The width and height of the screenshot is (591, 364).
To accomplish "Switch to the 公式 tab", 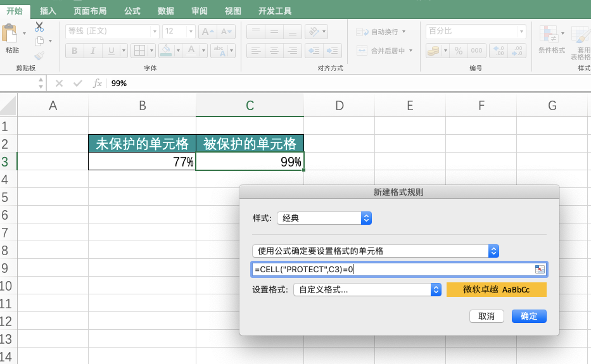I will pyautogui.click(x=132, y=11).
